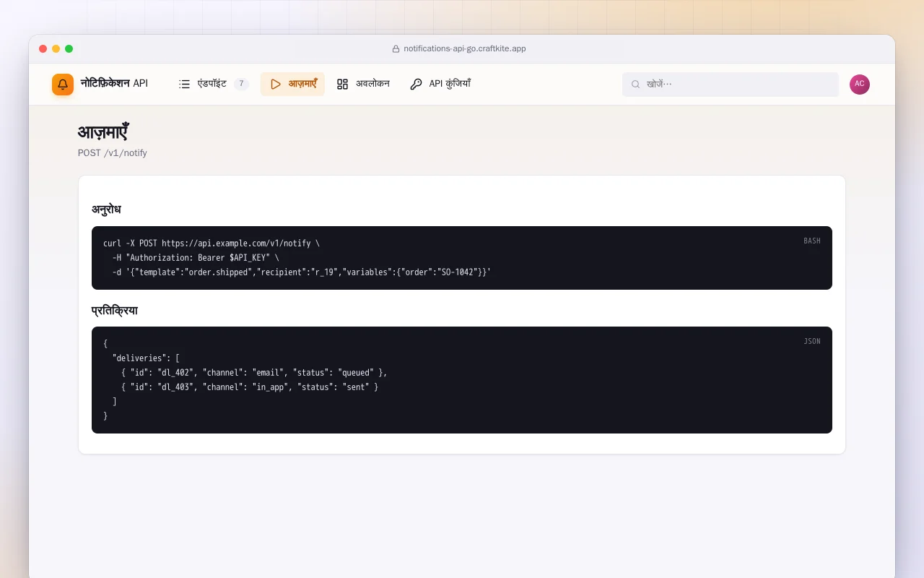Click the प्रतिक्रिया section heading
The height and width of the screenshot is (578, 924).
click(x=115, y=311)
